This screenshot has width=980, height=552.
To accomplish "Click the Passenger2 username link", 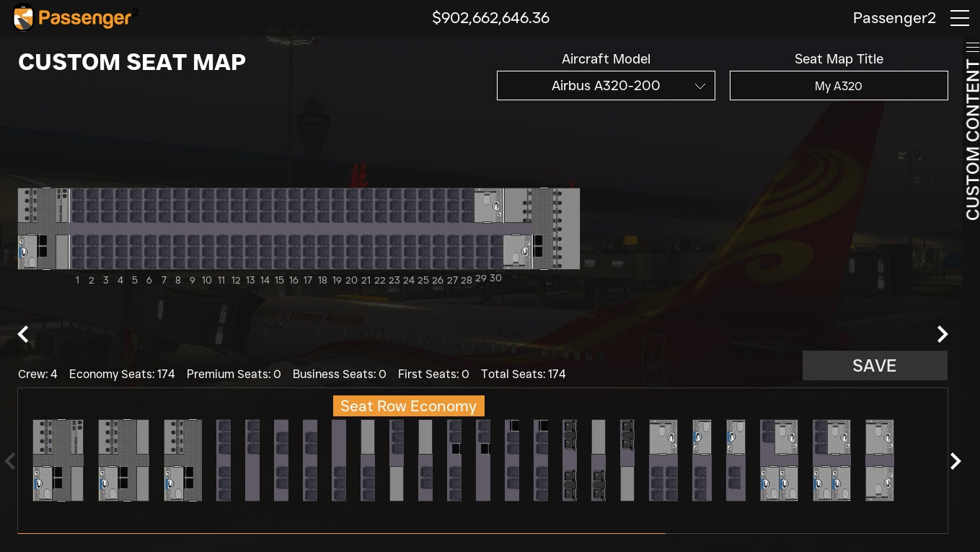I will [894, 18].
